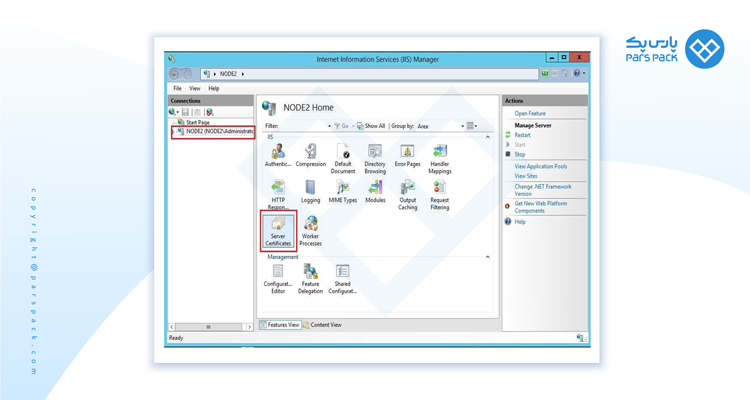This screenshot has height=400, width=750.
Task: Click Open Feature action
Action: point(530,113)
